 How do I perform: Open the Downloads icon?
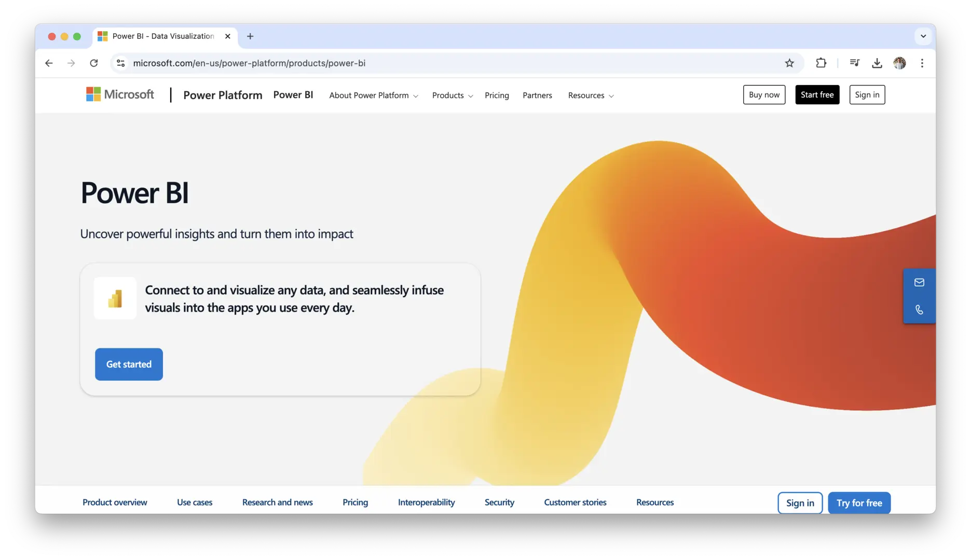click(x=877, y=63)
